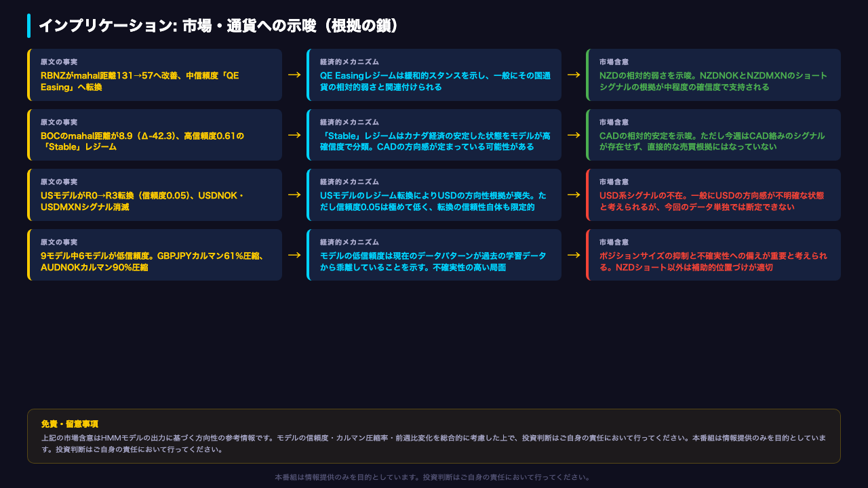The image size is (868, 488).
Task: Click 市場含意 label above USD系シグナル text
Action: (614, 182)
